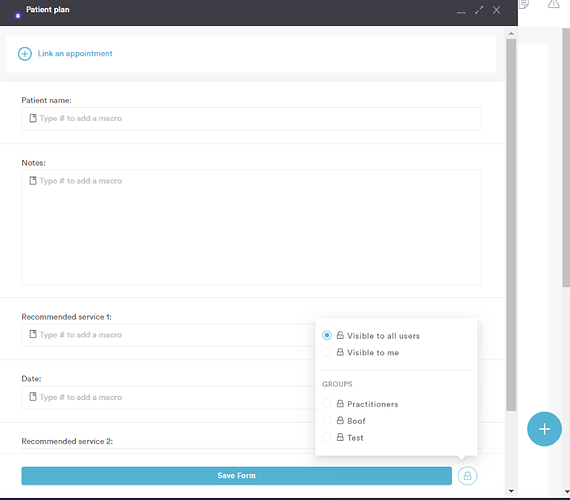The height and width of the screenshot is (500, 570).
Task: Click the macro icon in Notes field
Action: (33, 181)
